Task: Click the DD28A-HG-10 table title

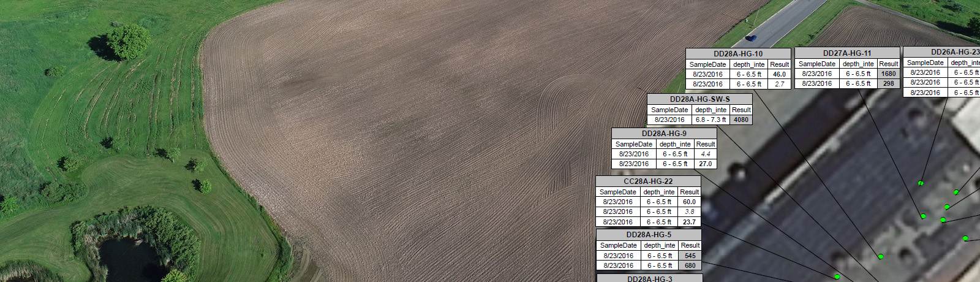Action: [738, 54]
